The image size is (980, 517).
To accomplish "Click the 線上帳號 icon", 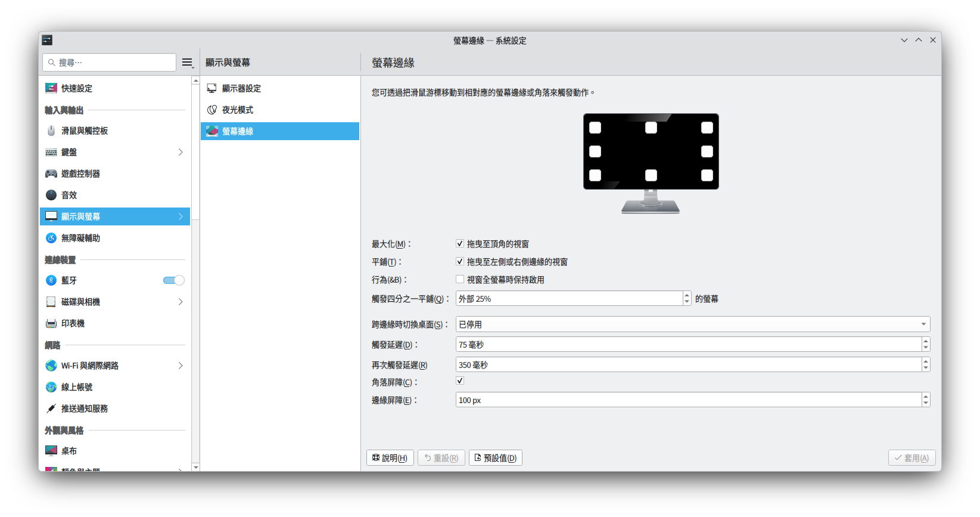I will click(51, 387).
